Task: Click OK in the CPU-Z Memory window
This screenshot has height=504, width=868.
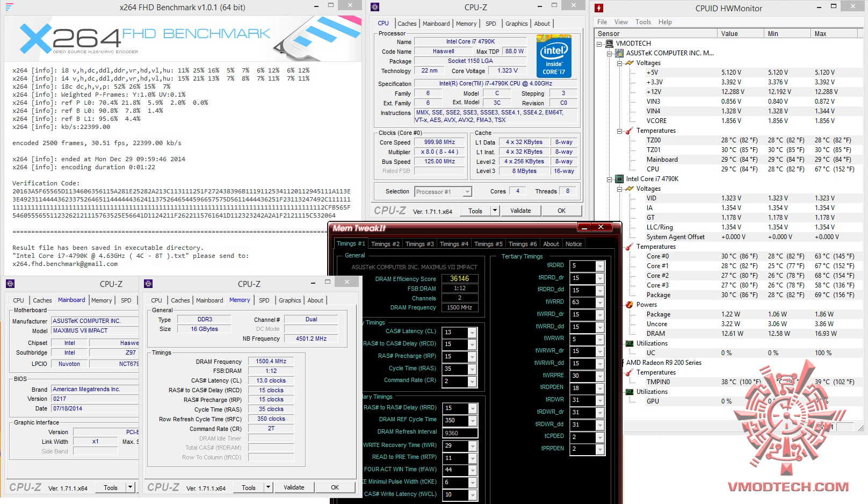Action: (x=335, y=487)
